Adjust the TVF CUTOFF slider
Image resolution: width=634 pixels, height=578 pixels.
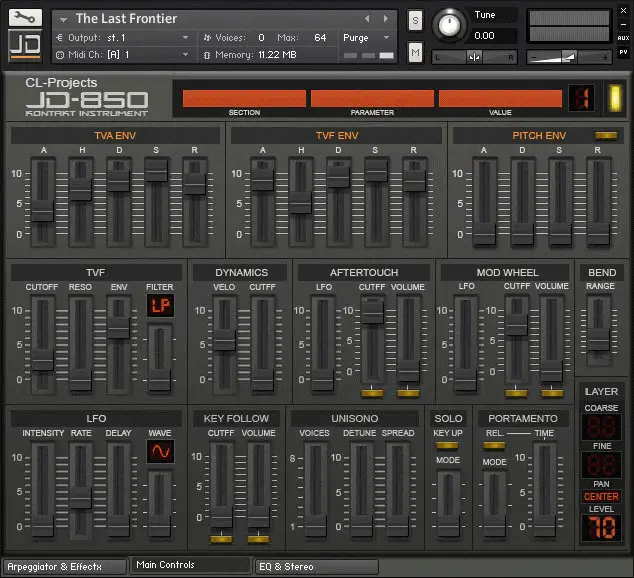pos(42,360)
